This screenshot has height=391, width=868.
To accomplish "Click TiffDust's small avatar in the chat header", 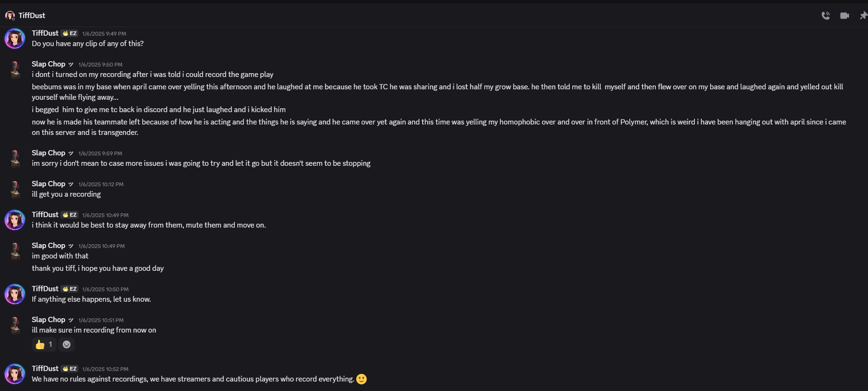I will (x=10, y=16).
